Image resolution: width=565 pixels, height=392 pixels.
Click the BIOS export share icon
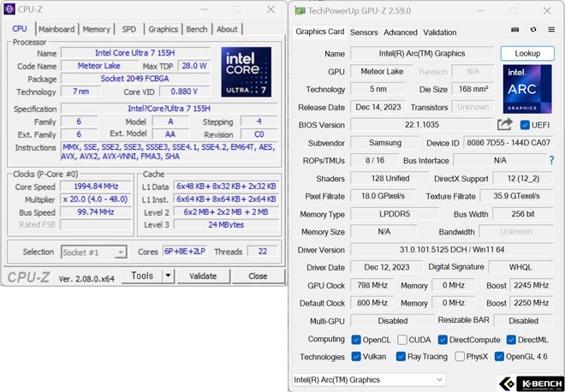(505, 125)
